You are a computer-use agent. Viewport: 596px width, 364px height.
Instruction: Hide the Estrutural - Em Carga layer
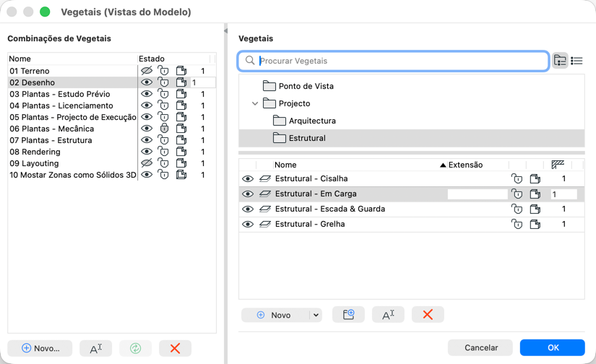tap(248, 194)
